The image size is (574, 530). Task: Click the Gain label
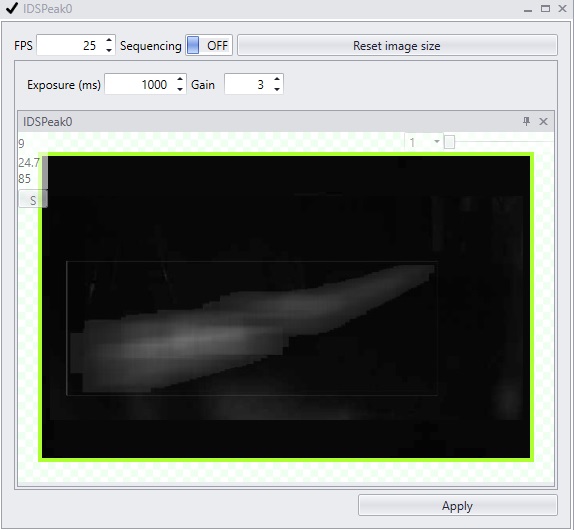[203, 85]
